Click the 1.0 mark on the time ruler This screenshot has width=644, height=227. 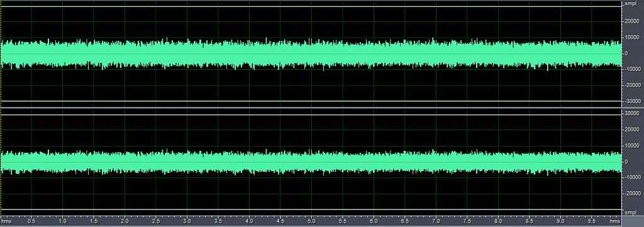coord(62,221)
